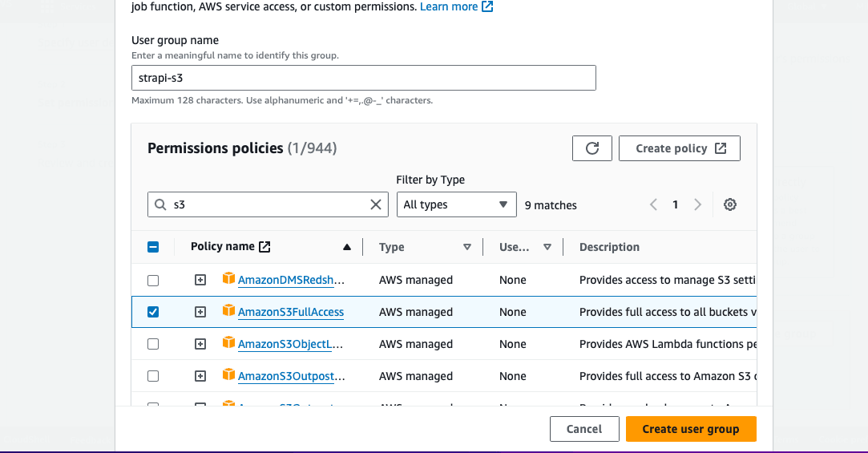868x453 pixels.
Task: Click the Cancel button
Action: (x=584, y=429)
